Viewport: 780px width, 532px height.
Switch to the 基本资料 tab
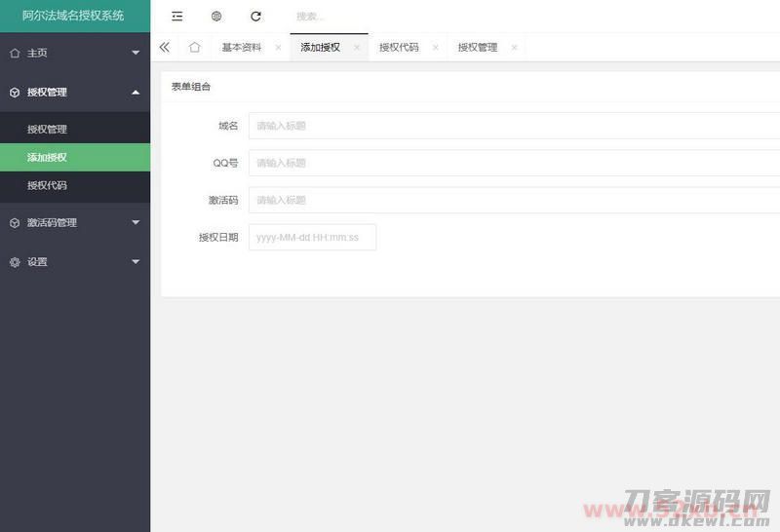(x=241, y=47)
